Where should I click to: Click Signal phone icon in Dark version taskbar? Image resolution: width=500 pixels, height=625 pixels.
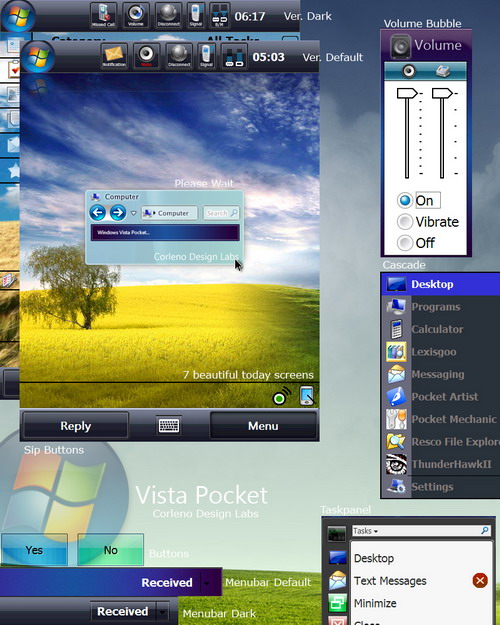[x=196, y=15]
